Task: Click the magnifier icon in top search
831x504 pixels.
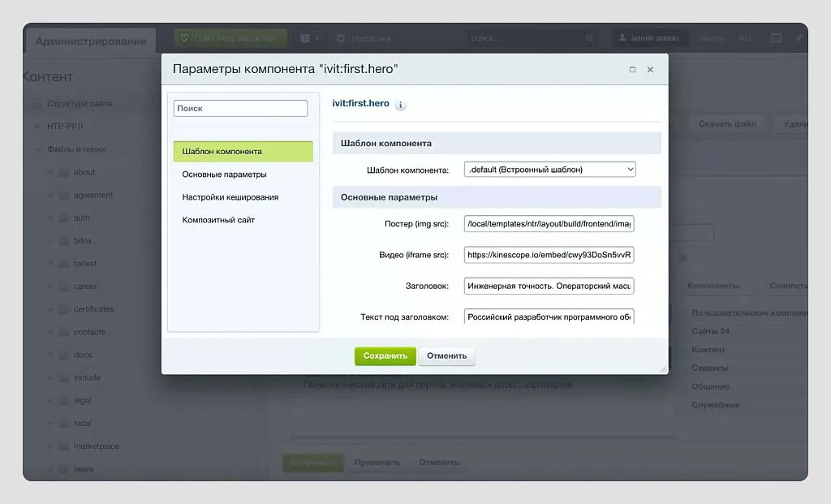Action: [x=591, y=38]
